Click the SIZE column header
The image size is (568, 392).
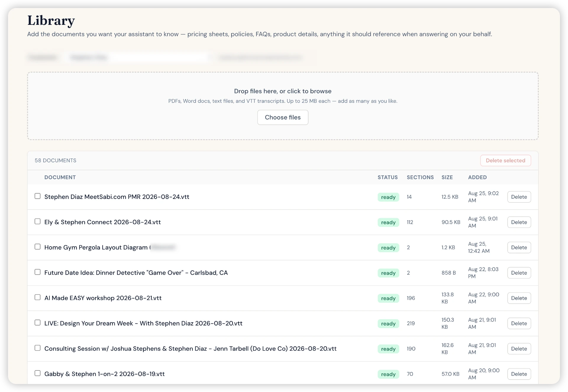coord(447,177)
